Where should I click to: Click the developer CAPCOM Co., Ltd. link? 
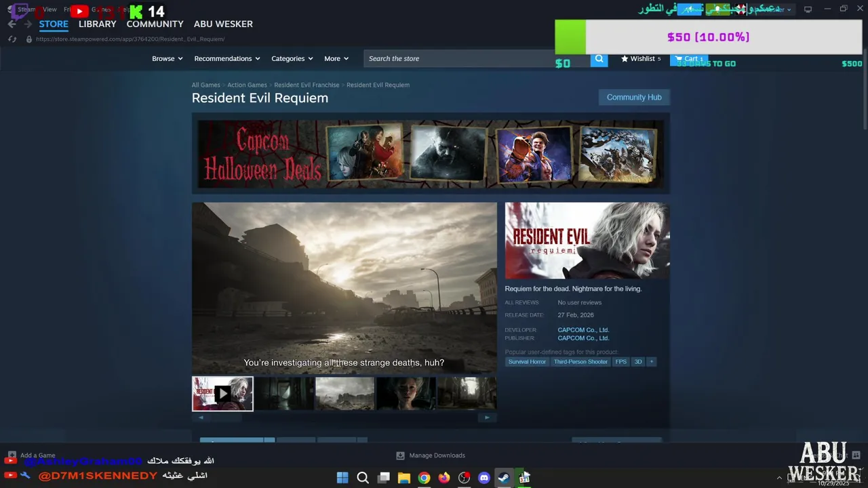pyautogui.click(x=583, y=330)
